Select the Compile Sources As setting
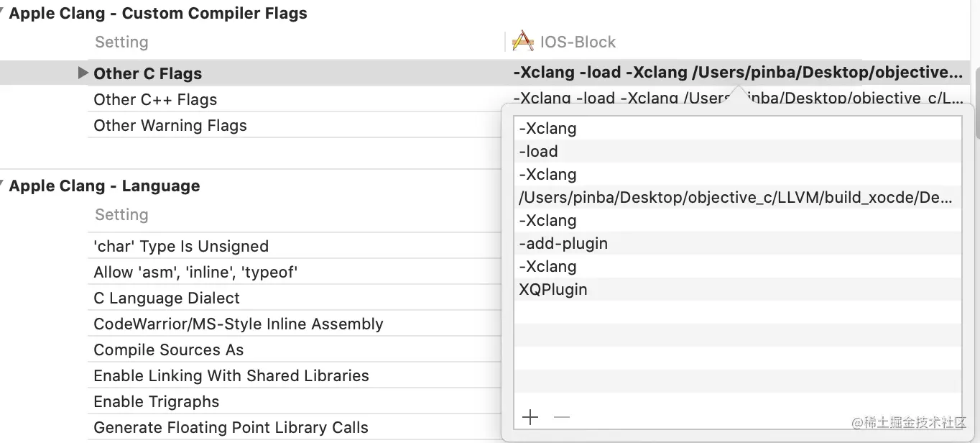This screenshot has height=443, width=980. (x=169, y=350)
